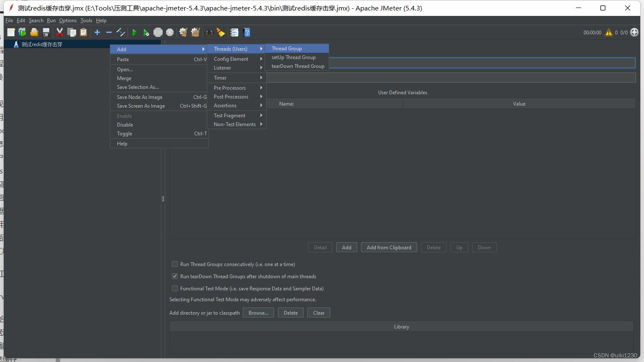The image size is (644, 362).
Task: Click Add button under variables table
Action: 347,248
